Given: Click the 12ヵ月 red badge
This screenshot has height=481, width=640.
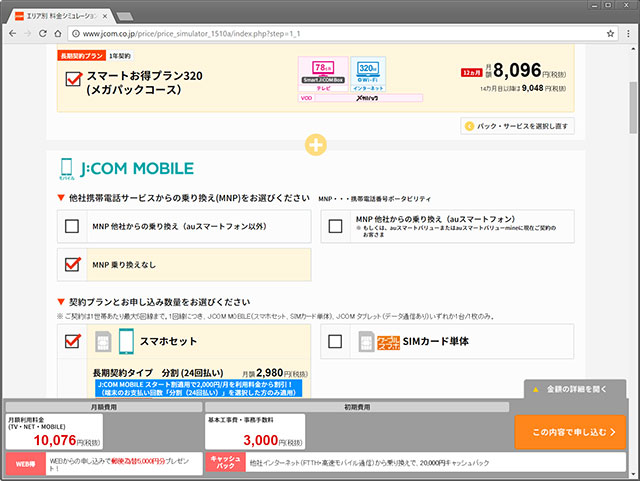Looking at the screenshot, I should [471, 73].
